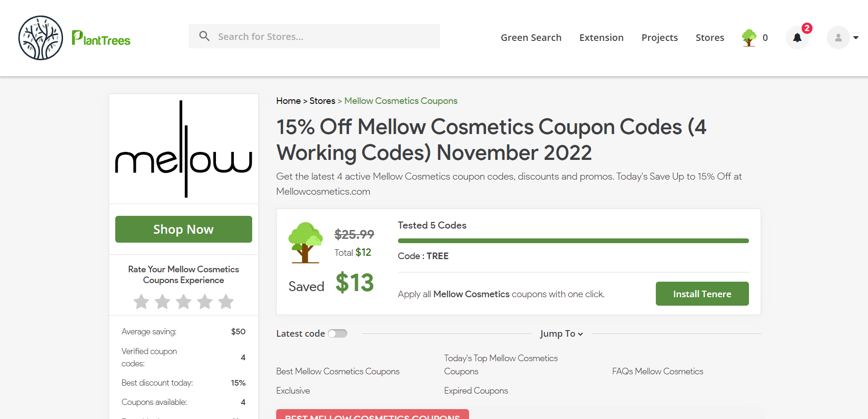Click the Home breadcrumb link
This screenshot has height=419, width=868.
[288, 101]
